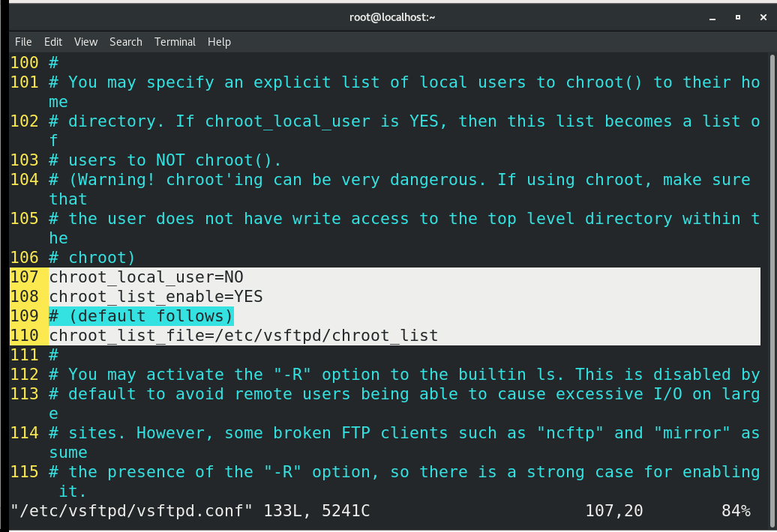Click the cursor position indicator 107,20
This screenshot has width=777, height=532.
click(614, 511)
